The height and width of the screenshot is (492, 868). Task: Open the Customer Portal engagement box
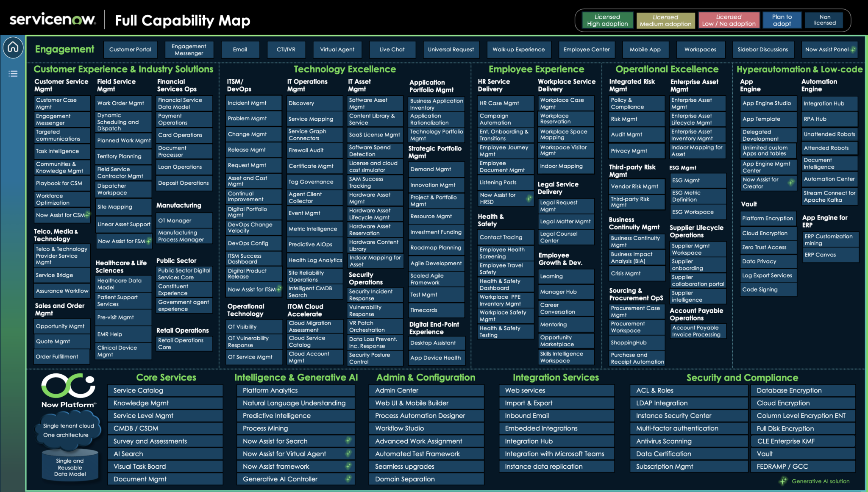point(130,50)
